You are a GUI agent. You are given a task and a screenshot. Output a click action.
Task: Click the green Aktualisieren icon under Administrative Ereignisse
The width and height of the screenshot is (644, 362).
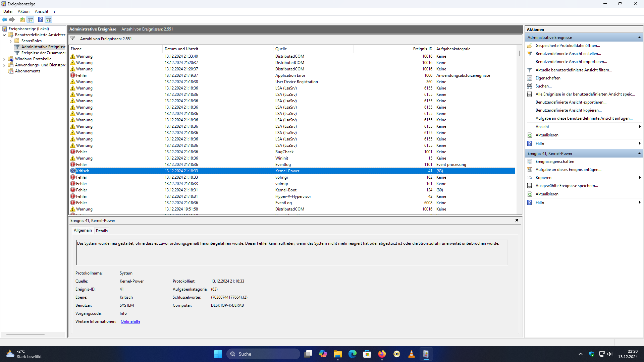point(530,135)
